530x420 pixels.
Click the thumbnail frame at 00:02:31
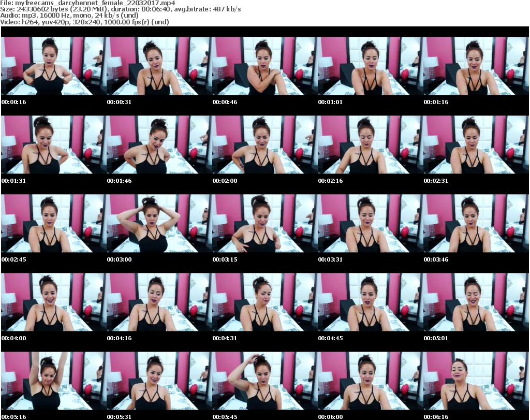click(x=476, y=144)
